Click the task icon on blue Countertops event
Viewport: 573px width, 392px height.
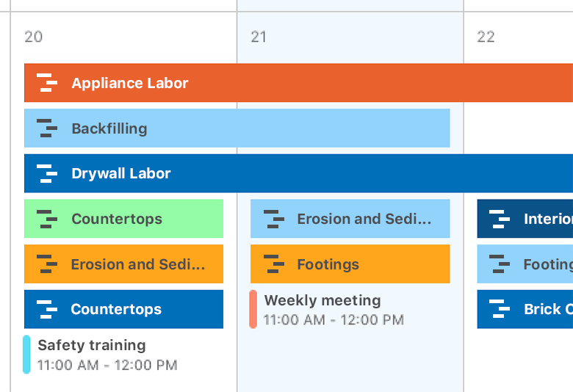click(47, 309)
